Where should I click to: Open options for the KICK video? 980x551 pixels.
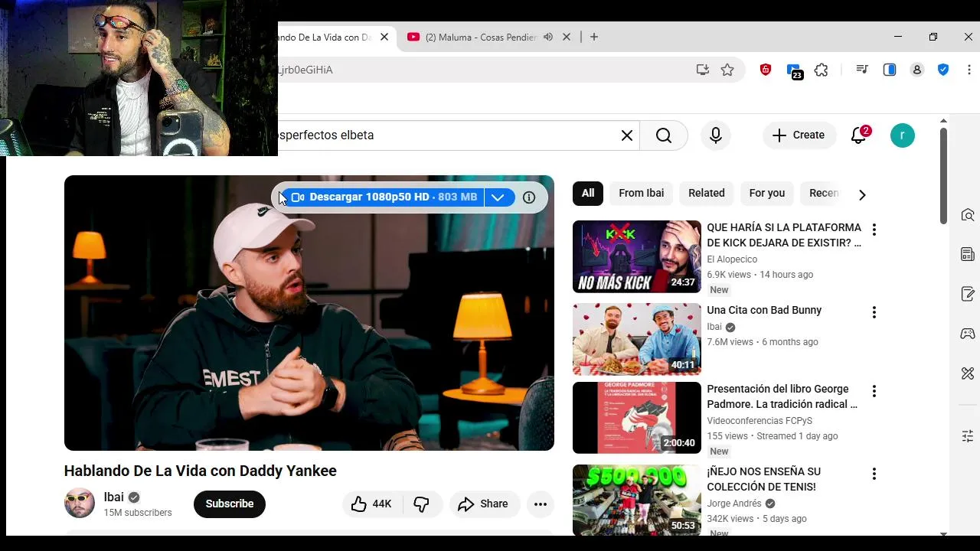click(874, 230)
